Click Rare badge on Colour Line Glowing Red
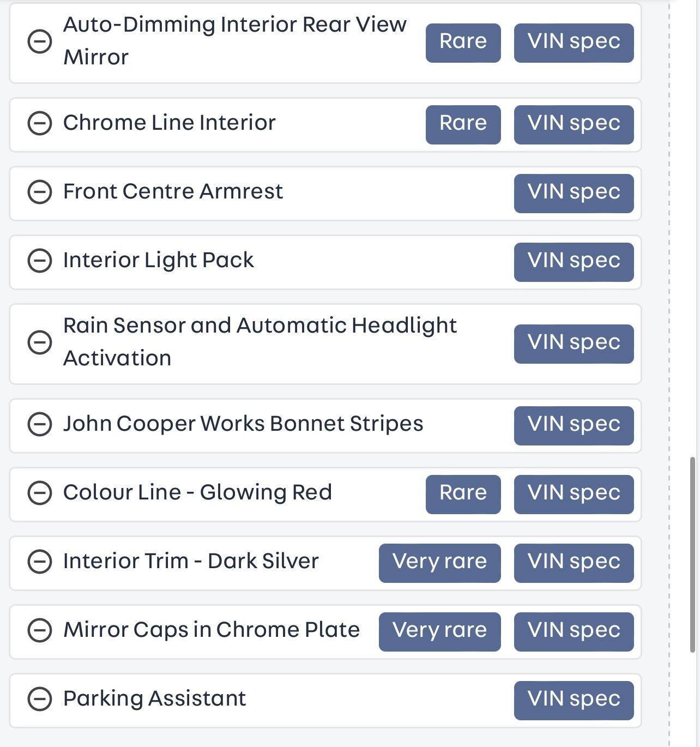Screen dimensions: 700x747 click(463, 494)
